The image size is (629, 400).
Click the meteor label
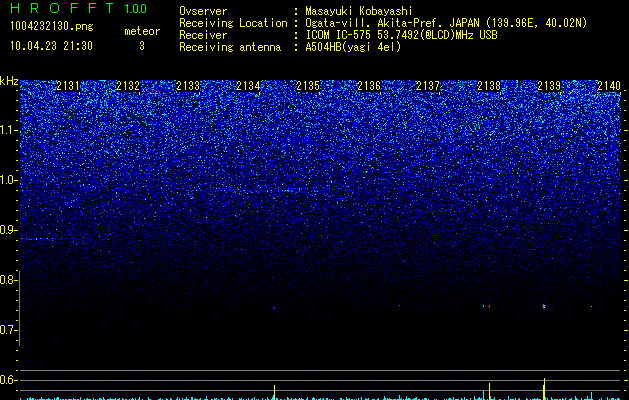(142, 31)
